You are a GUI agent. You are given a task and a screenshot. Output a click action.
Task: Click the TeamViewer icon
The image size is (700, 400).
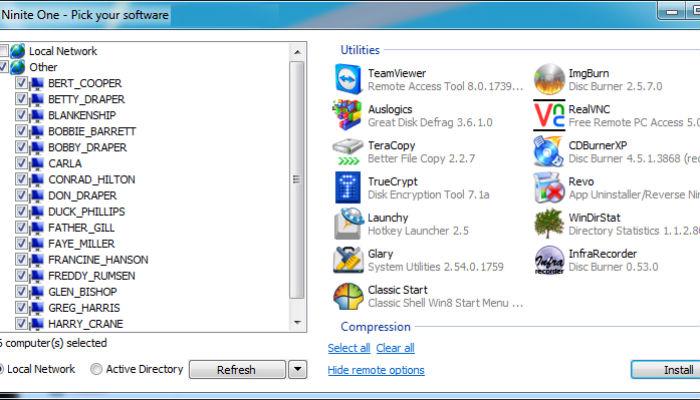point(347,80)
